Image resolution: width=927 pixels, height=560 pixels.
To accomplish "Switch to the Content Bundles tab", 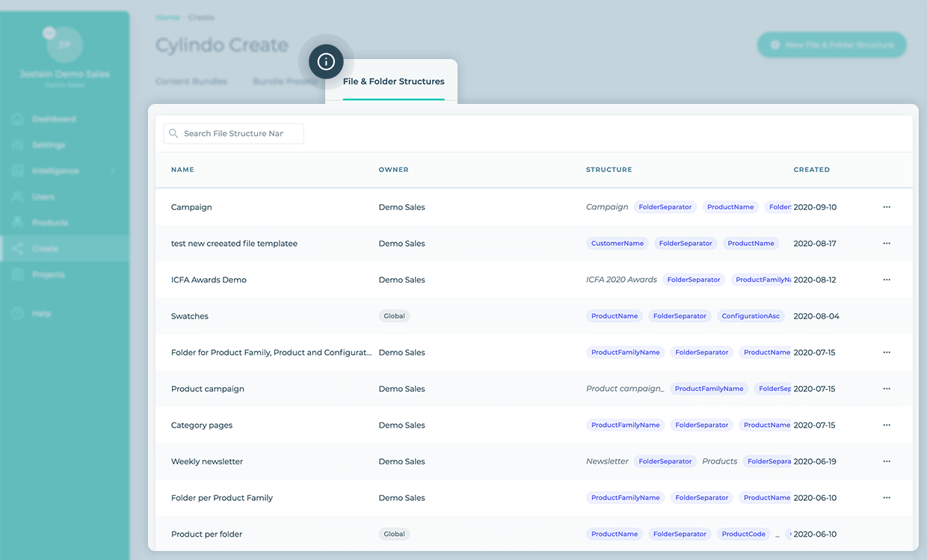I will pyautogui.click(x=192, y=81).
